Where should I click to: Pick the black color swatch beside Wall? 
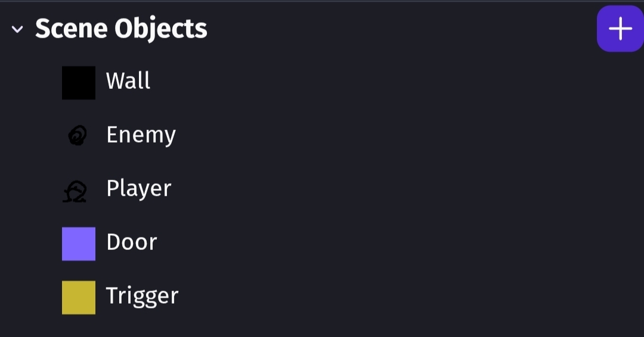[x=79, y=82]
